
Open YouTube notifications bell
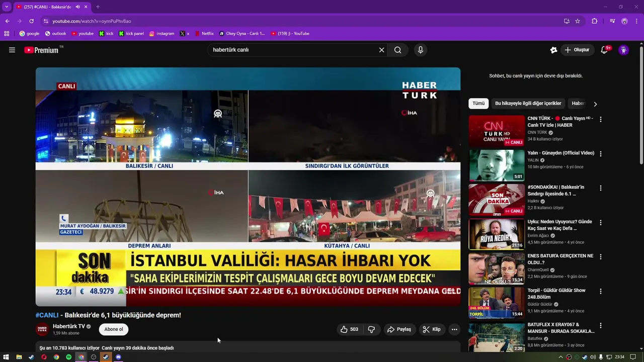[x=604, y=50]
